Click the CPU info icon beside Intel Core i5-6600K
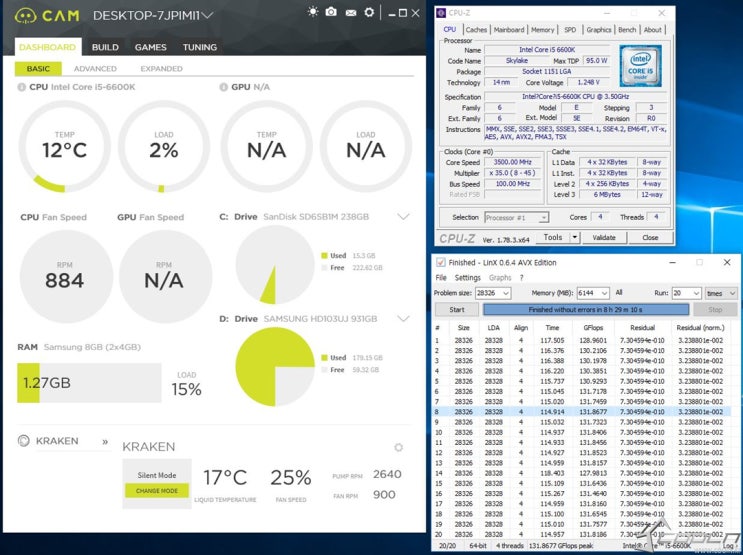743x555 pixels. point(21,87)
